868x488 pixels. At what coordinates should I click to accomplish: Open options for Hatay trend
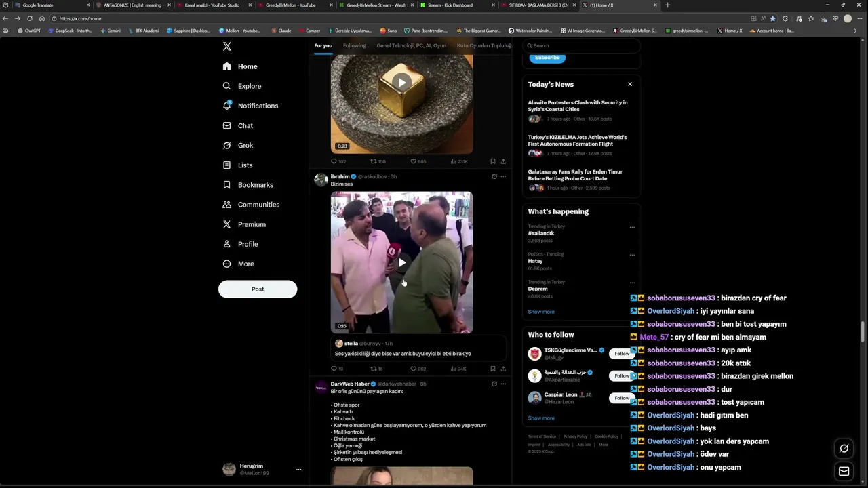tap(632, 255)
